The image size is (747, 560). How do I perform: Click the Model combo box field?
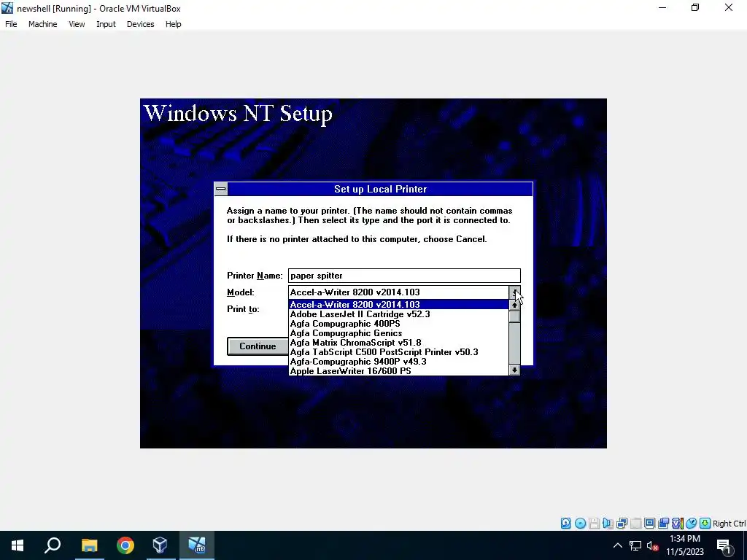tap(399, 292)
